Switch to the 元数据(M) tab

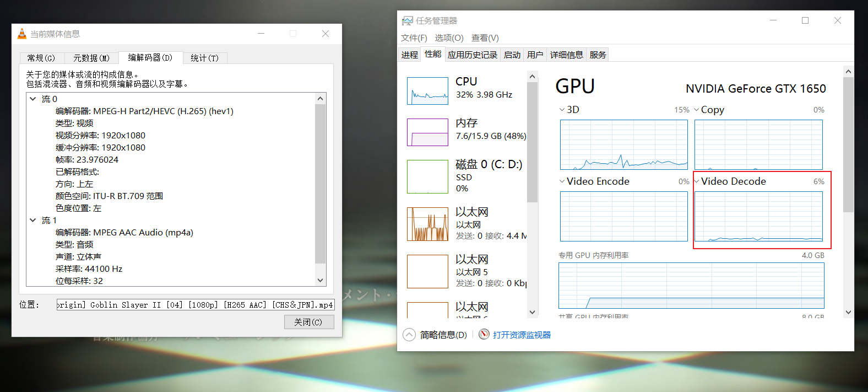click(91, 58)
